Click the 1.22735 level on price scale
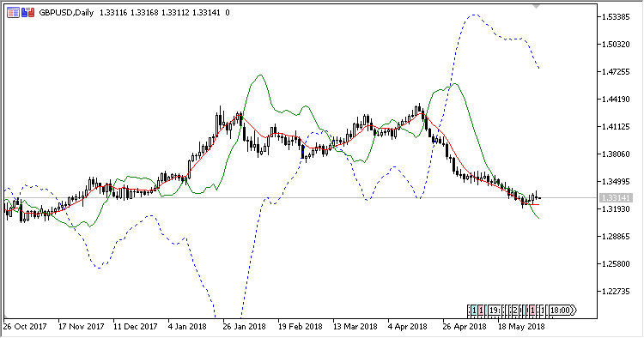Image resolution: width=644 pixels, height=338 pixels. pyautogui.click(x=616, y=292)
